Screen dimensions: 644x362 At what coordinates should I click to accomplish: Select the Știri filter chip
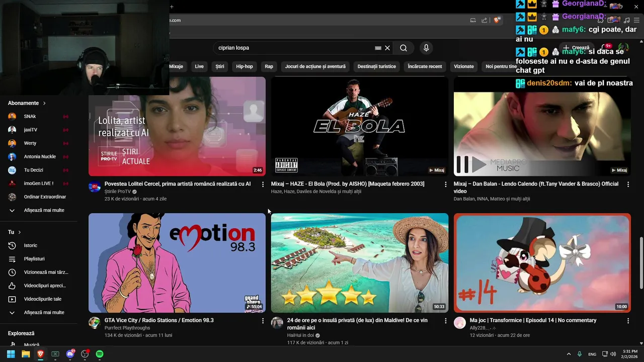[x=220, y=66]
